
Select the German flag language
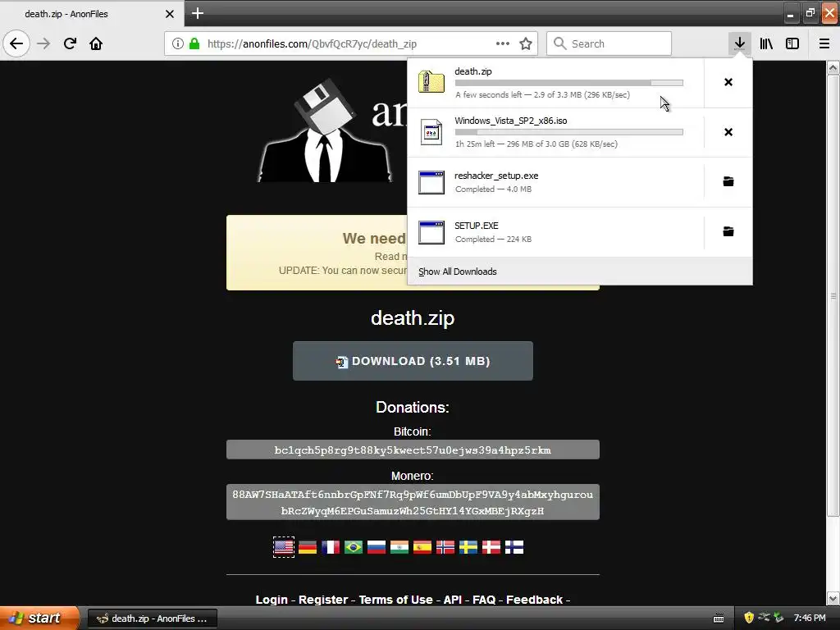pyautogui.click(x=308, y=547)
